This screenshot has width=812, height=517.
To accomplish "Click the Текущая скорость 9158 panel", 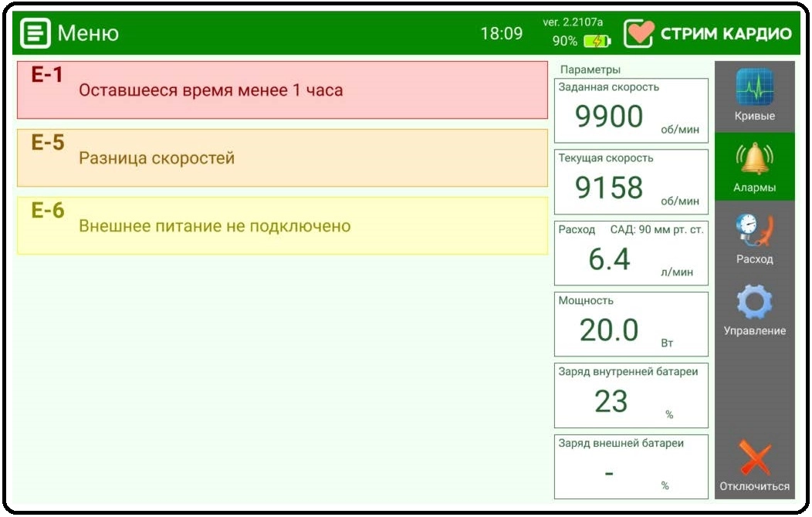I will click(x=631, y=181).
